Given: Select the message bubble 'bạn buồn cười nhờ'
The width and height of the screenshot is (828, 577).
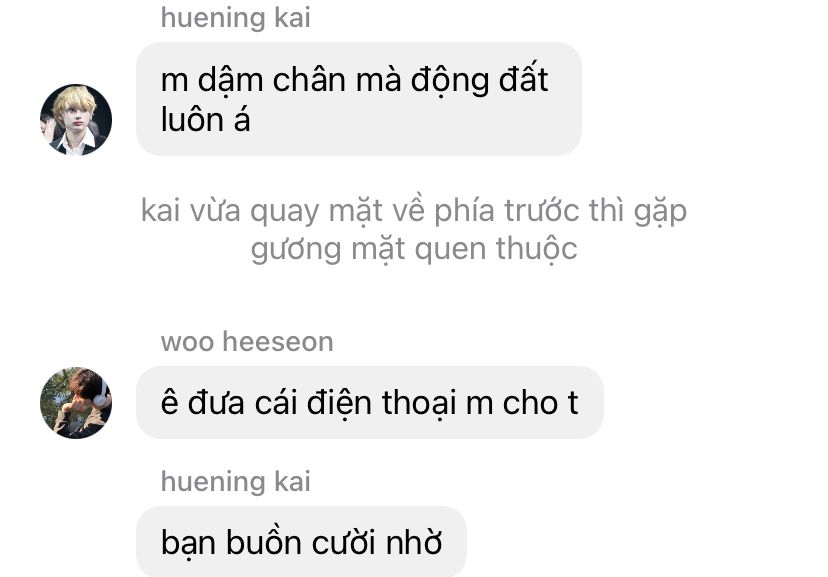Looking at the screenshot, I should coord(302,542).
